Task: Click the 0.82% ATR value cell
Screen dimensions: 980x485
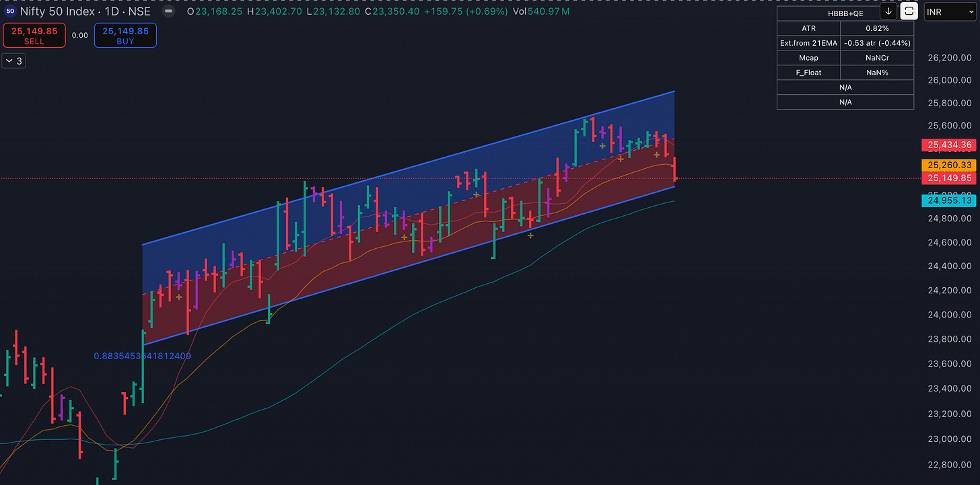Action: [877, 28]
